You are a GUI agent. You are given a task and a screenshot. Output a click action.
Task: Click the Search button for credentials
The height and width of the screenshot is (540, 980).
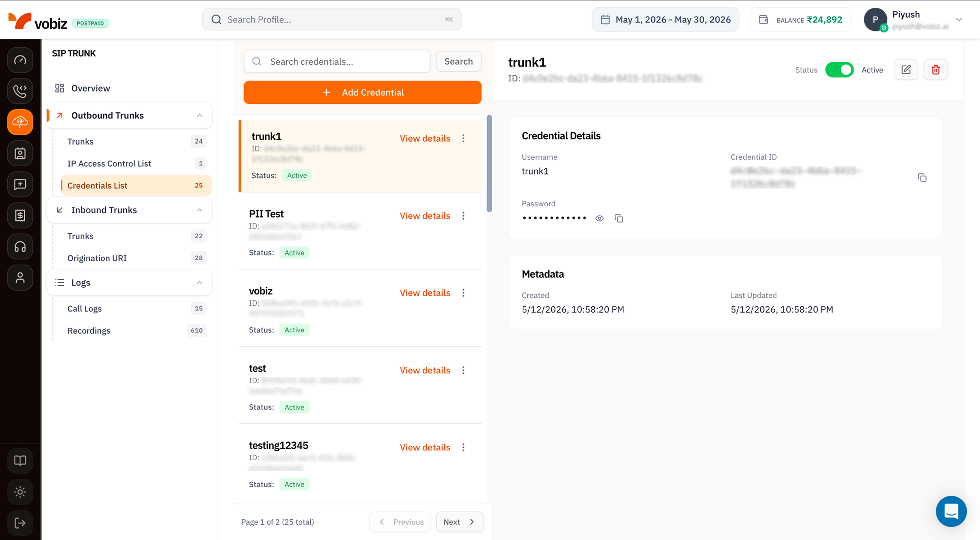(458, 61)
